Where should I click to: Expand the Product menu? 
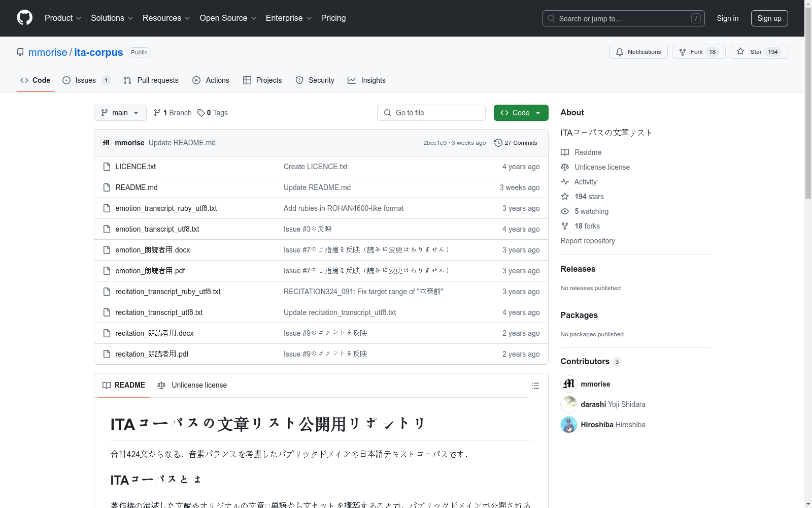[63, 18]
